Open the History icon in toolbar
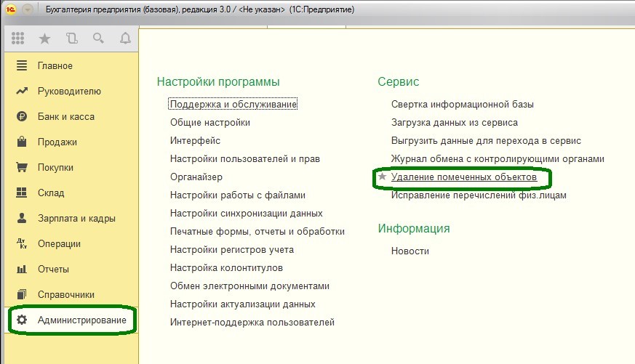The image size is (635, 364). pos(72,39)
